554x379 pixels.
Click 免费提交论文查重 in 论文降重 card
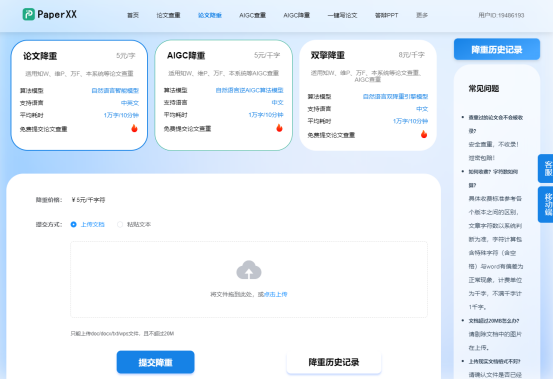pyautogui.click(x=43, y=129)
